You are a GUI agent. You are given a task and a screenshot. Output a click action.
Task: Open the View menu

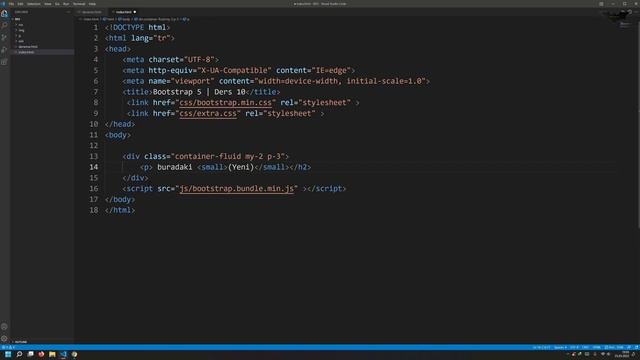click(x=48, y=4)
